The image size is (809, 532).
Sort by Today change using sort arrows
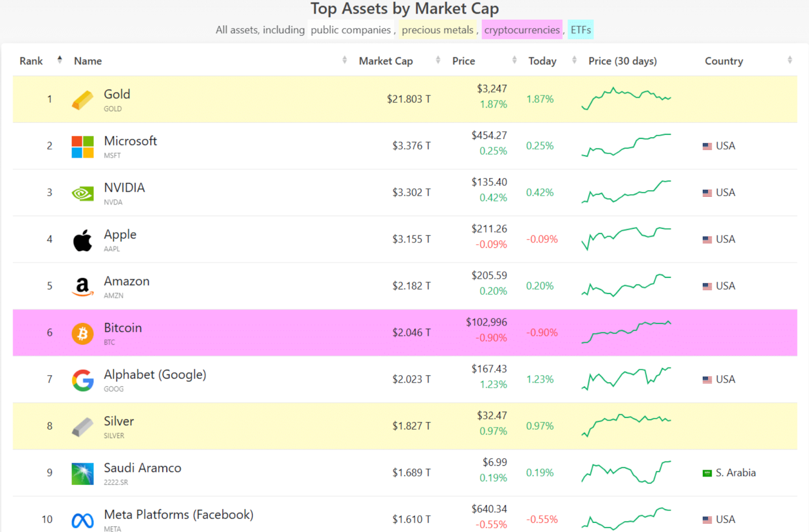574,60
